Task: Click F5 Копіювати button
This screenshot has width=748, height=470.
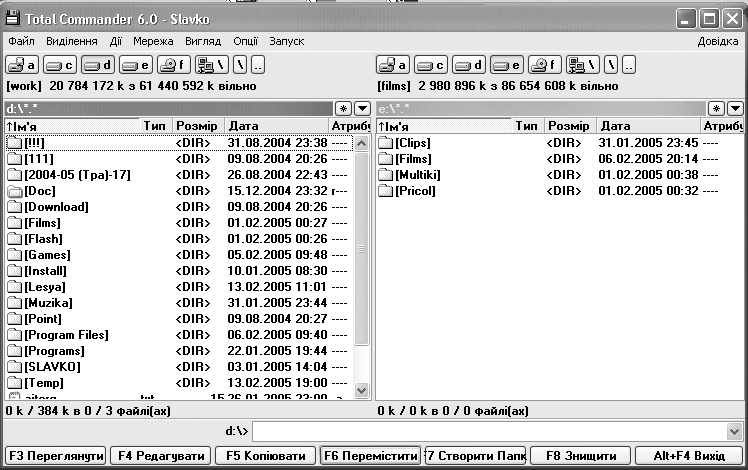Action: coord(266,456)
